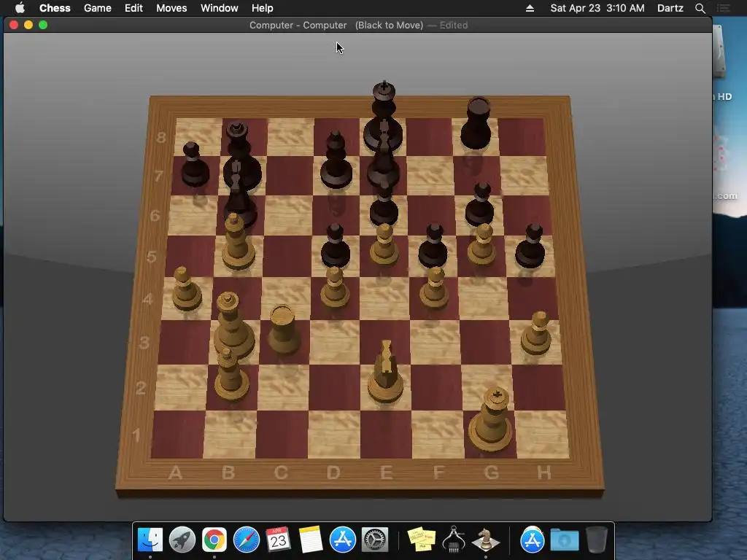Open the App Store icon beside Downloads folder

532,540
